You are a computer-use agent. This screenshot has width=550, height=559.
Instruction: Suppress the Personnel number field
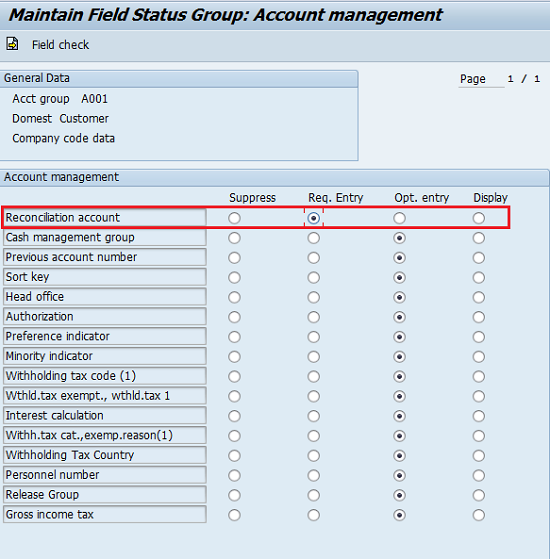(234, 475)
